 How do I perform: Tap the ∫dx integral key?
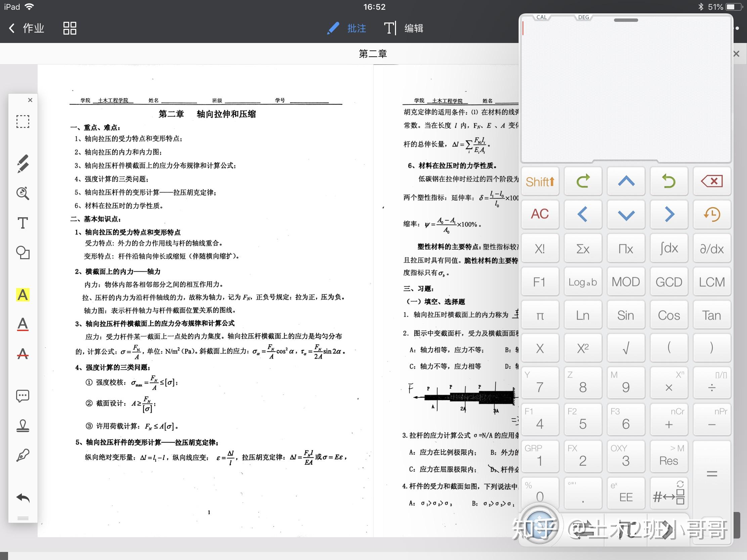tap(669, 248)
